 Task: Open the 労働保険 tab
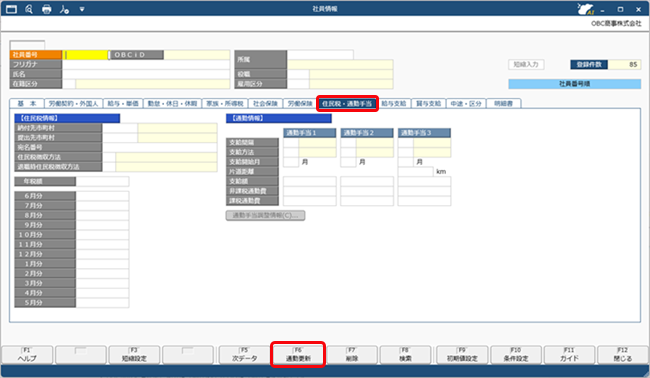click(300, 103)
